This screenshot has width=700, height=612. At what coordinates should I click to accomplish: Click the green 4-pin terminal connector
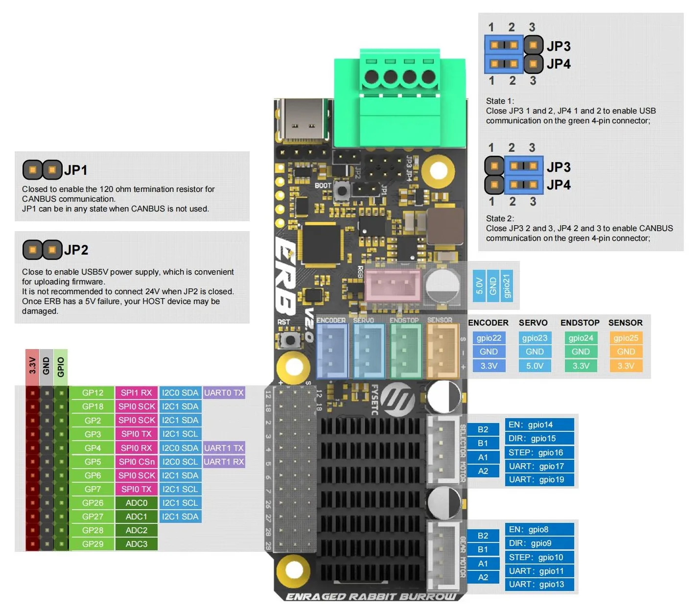(x=399, y=98)
